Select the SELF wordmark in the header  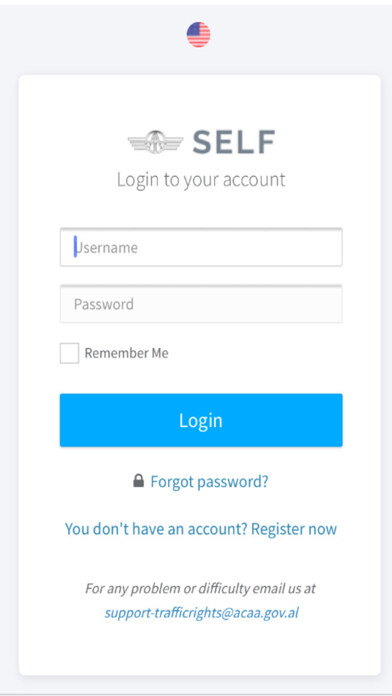click(x=234, y=142)
